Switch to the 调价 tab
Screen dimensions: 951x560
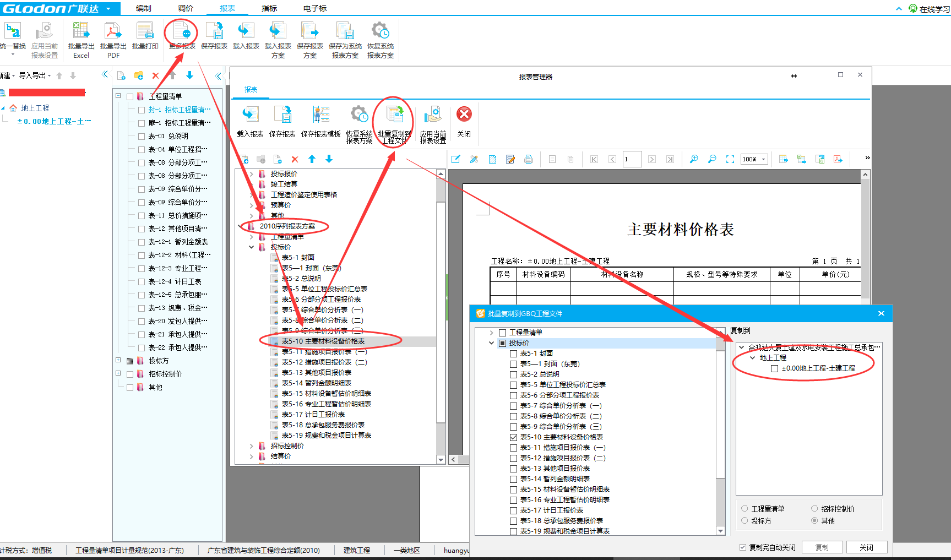pyautogui.click(x=186, y=8)
